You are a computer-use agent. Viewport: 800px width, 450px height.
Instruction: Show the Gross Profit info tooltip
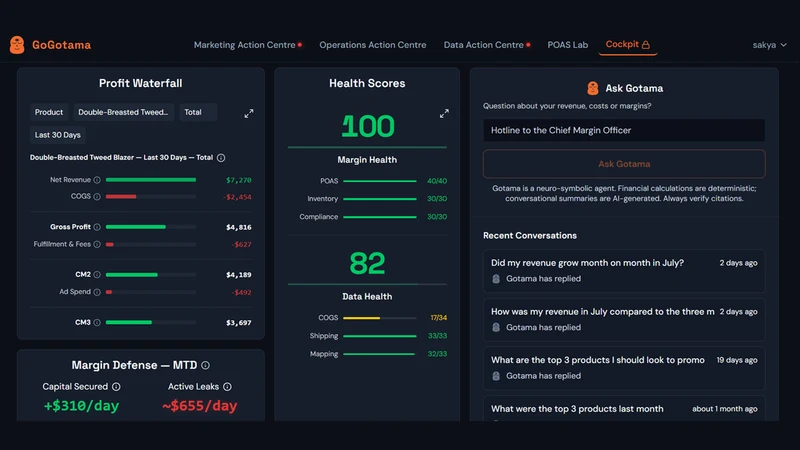pyautogui.click(x=97, y=227)
